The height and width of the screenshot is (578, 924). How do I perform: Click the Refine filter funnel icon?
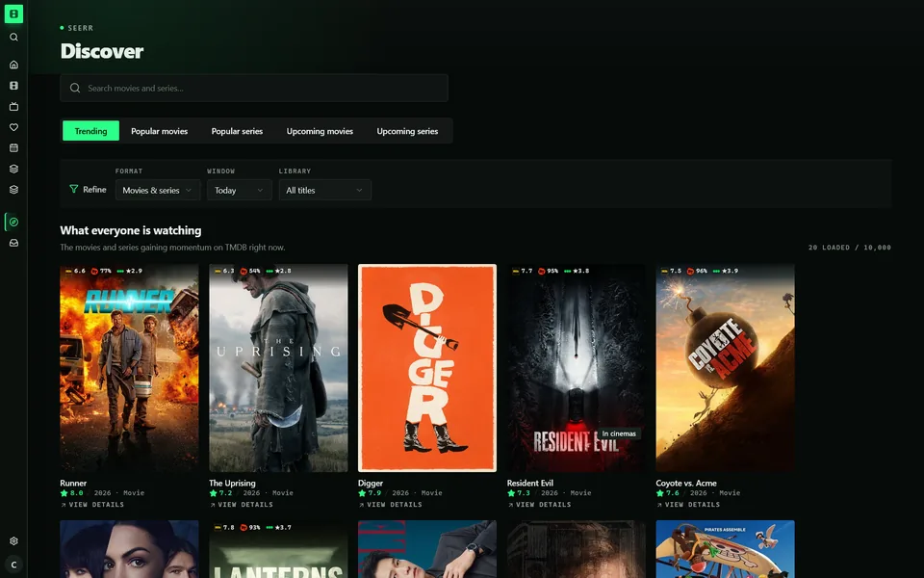point(74,190)
